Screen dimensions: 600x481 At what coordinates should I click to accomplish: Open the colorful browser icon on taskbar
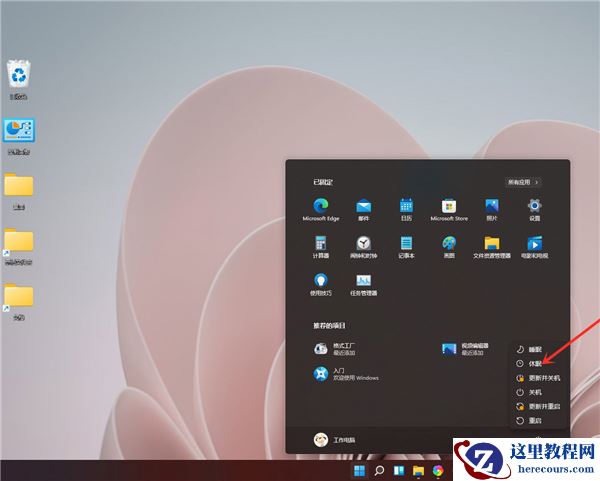tap(438, 470)
